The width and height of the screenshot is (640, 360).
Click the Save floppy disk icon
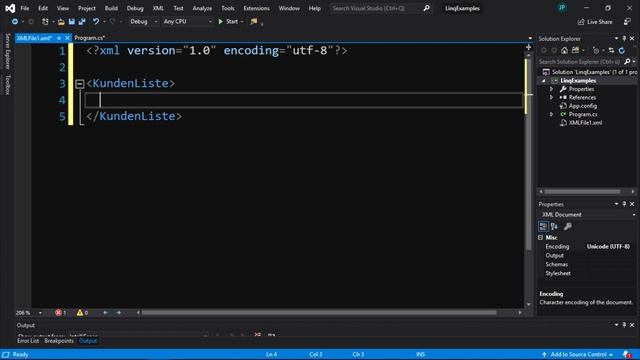tap(71, 22)
